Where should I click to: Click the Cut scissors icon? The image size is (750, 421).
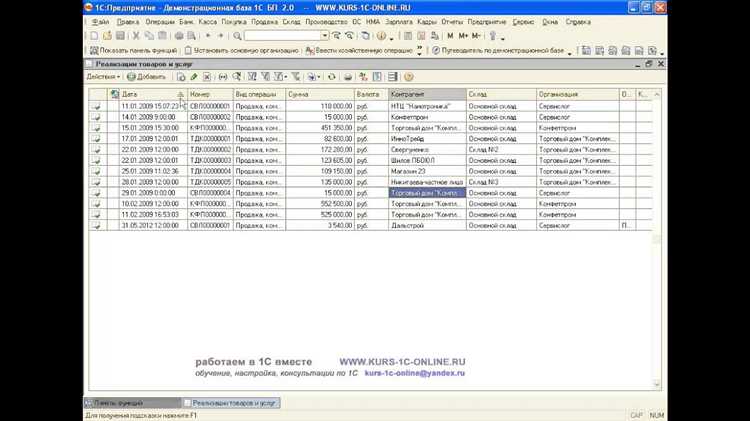tap(136, 36)
